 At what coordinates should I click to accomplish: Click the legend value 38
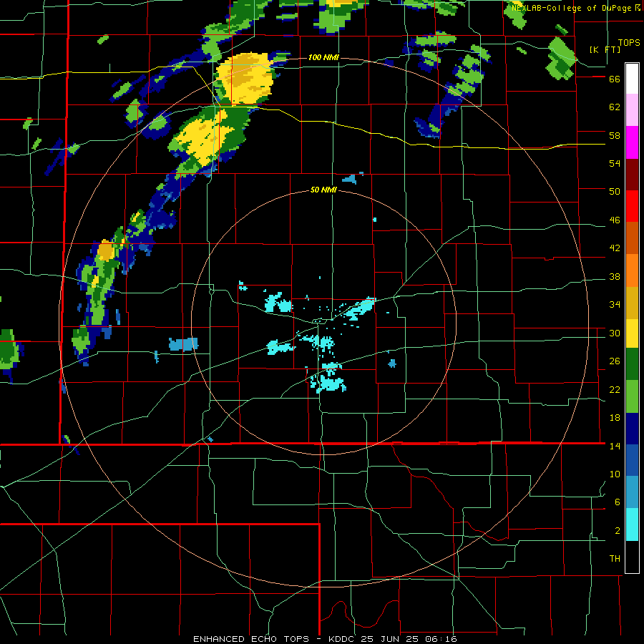point(615,276)
